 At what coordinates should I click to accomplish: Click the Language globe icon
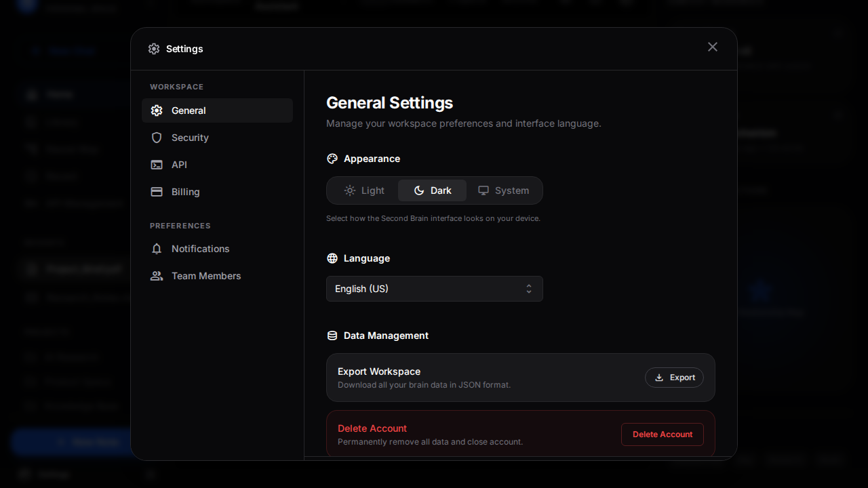click(x=332, y=258)
